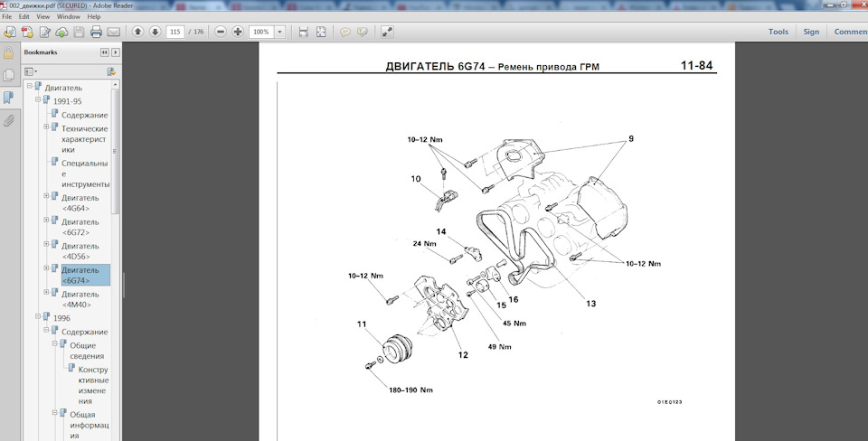The image size is (868, 441).
Task: Open the Sign pane
Action: coord(811,32)
